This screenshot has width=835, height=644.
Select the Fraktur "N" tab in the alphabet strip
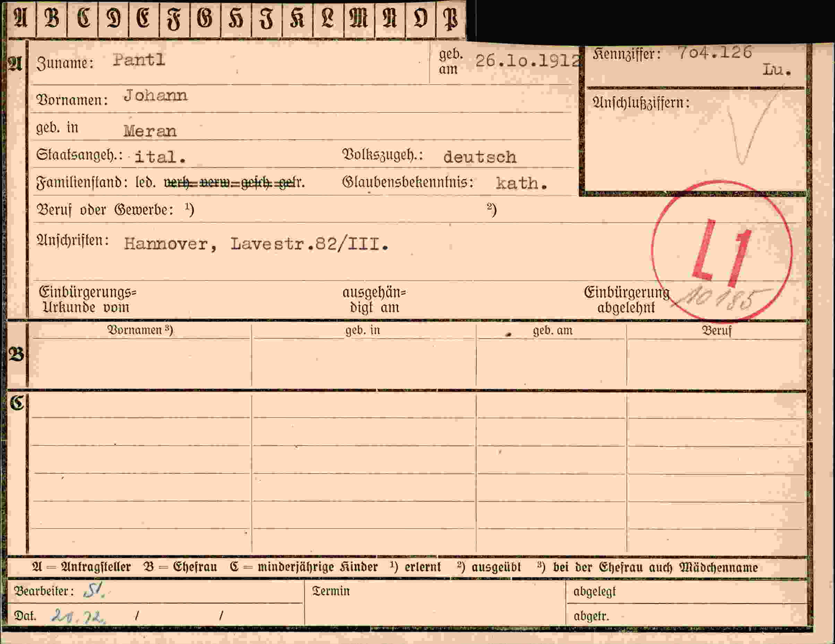(x=390, y=18)
